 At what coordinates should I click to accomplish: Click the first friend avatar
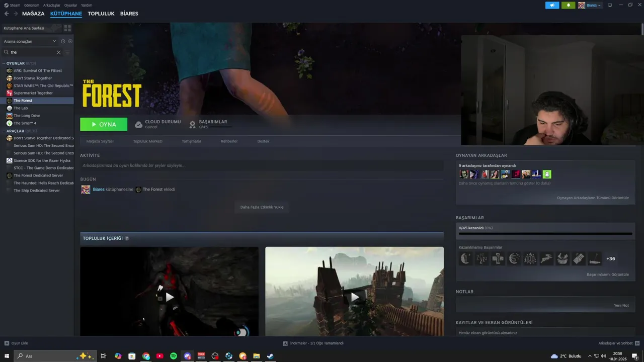[x=464, y=174]
